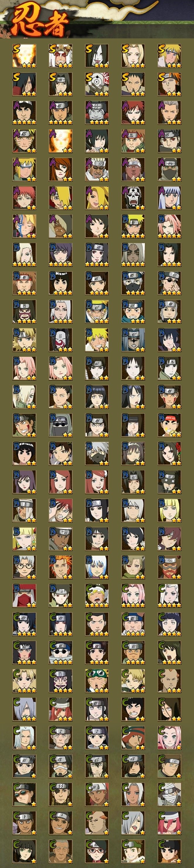Select A-rank Killer Bee wearing sunglasses

click(97, 170)
